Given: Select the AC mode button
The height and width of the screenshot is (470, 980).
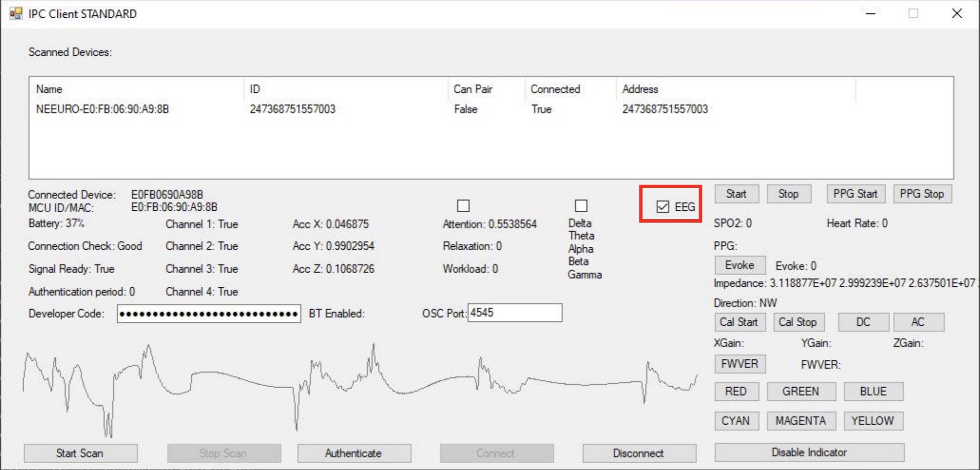Looking at the screenshot, I should pos(918,322).
